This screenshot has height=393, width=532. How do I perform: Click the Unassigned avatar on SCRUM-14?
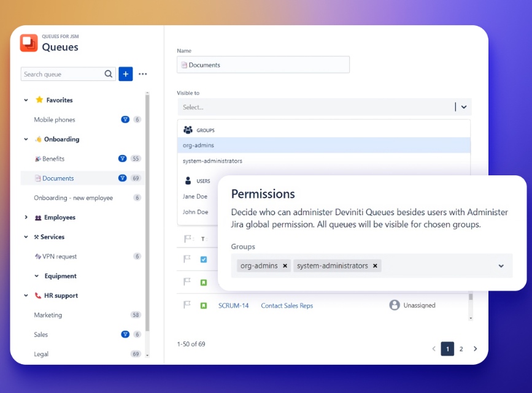tap(394, 305)
